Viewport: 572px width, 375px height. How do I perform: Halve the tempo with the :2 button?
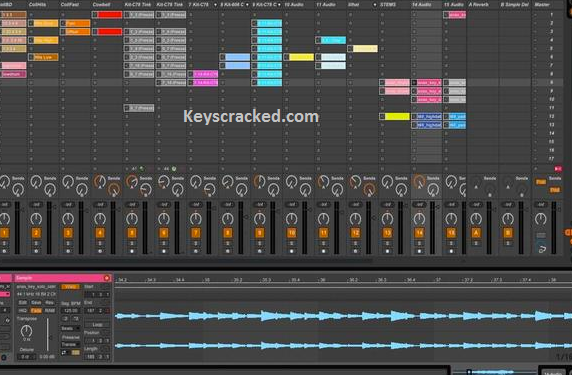click(65, 318)
